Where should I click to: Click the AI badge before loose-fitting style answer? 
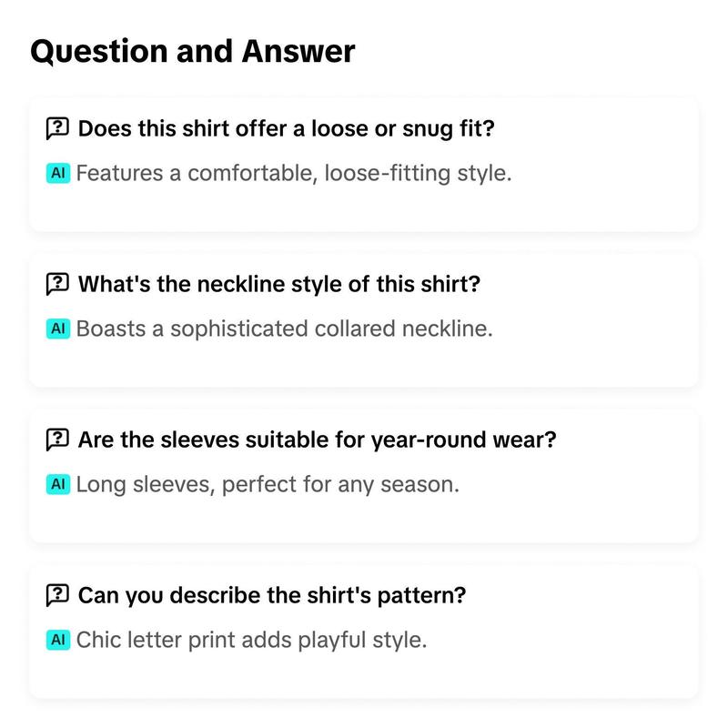click(x=58, y=173)
